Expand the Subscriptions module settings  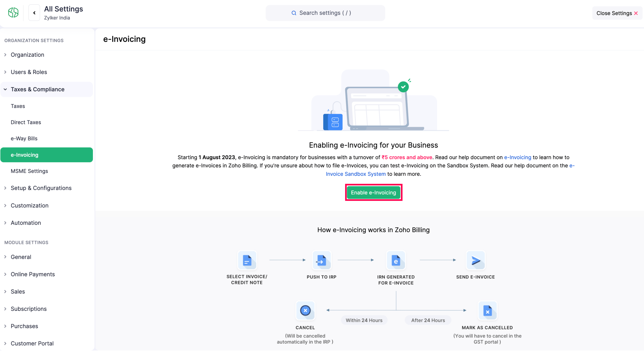pyautogui.click(x=47, y=309)
